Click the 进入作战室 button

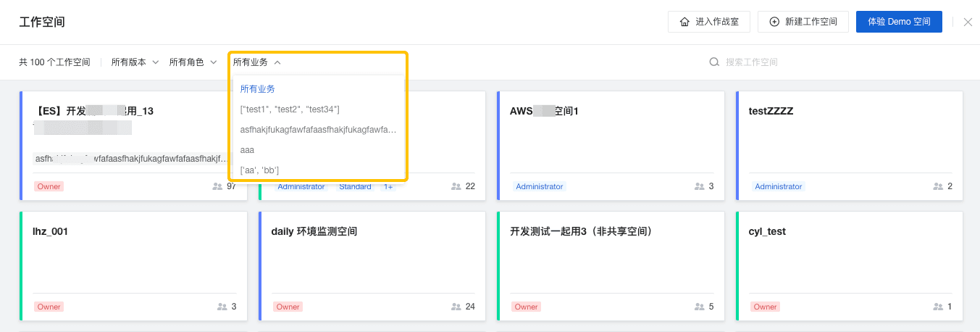(x=709, y=22)
